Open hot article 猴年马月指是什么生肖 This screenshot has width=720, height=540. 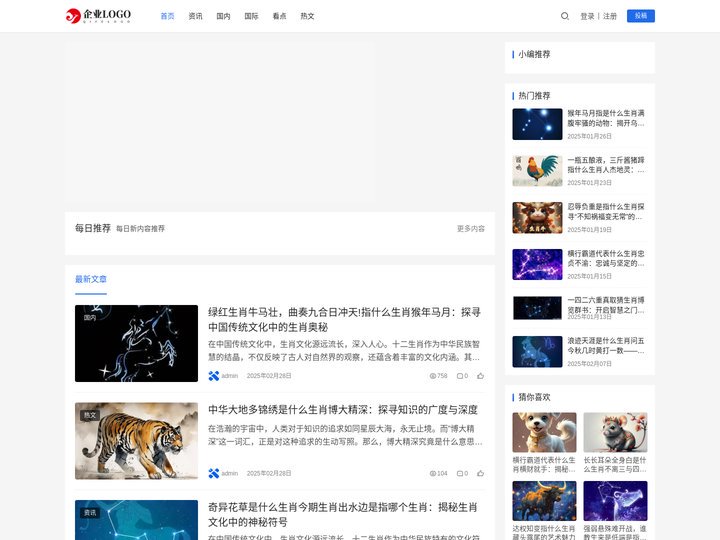[606, 118]
